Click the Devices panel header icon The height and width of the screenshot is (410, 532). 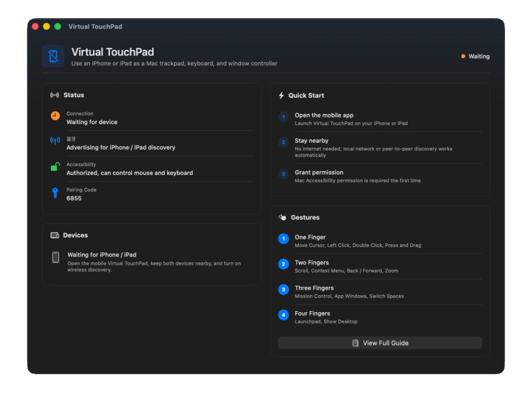click(55, 235)
